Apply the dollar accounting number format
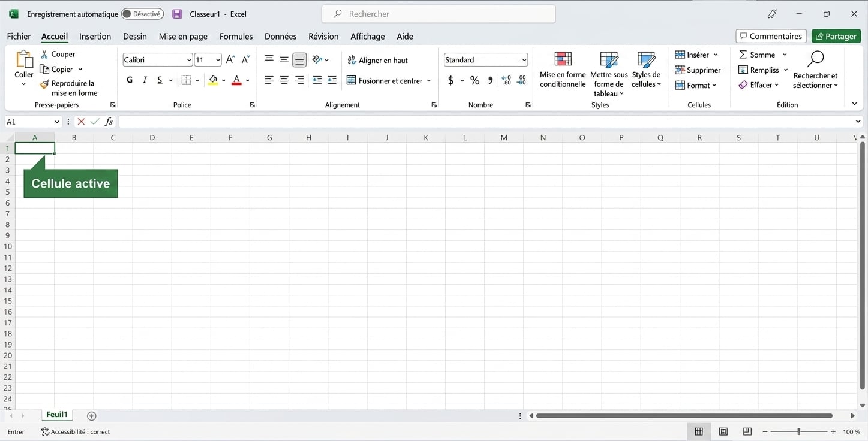Image resolution: width=868 pixels, height=441 pixels. click(x=450, y=80)
